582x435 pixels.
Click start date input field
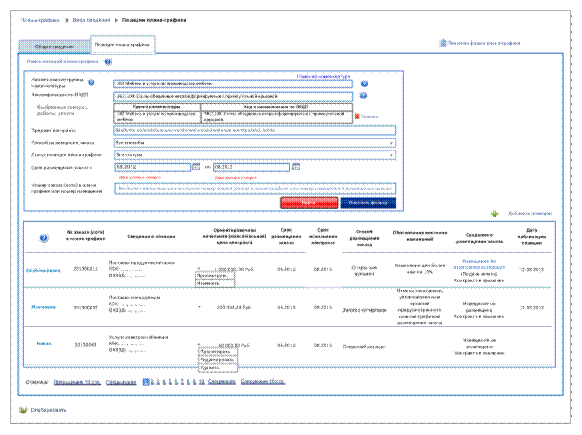pyautogui.click(x=152, y=167)
